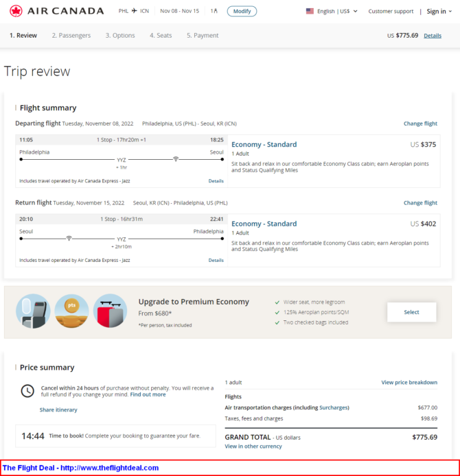The image size is (460, 476).
Task: Click Select for Premium Economy upgrade
Action: coord(412,312)
